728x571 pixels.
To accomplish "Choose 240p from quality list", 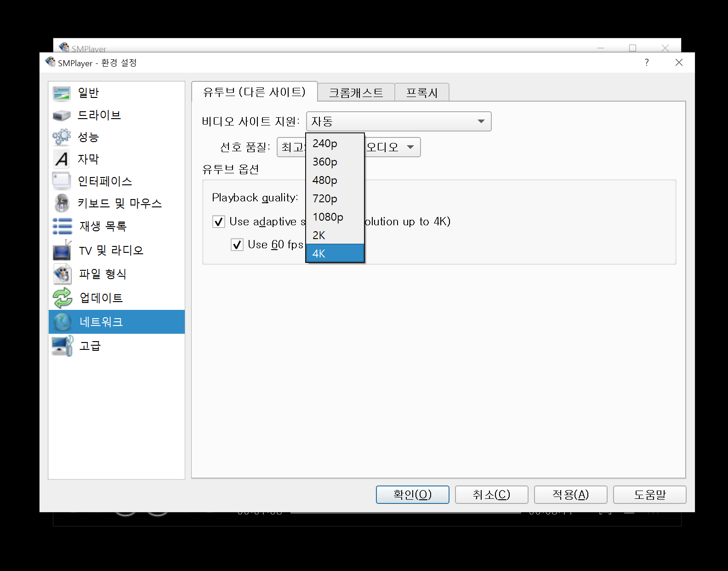I will pyautogui.click(x=335, y=143).
